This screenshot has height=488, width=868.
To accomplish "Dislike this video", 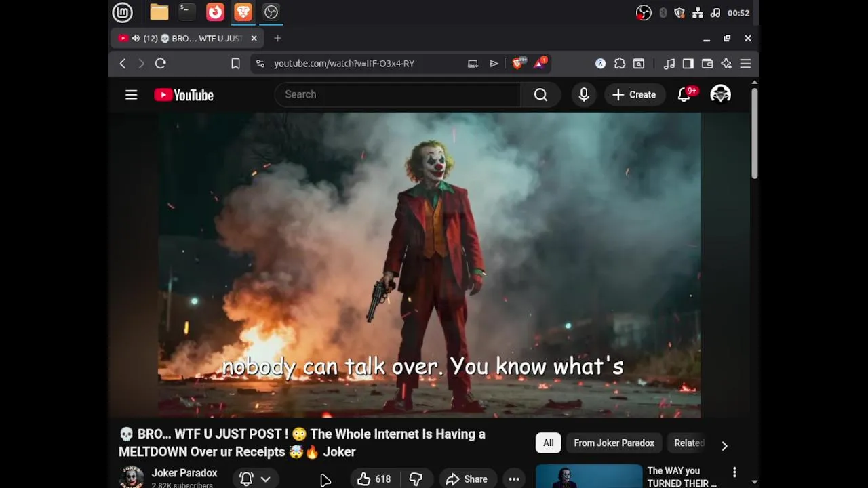I will tap(416, 479).
